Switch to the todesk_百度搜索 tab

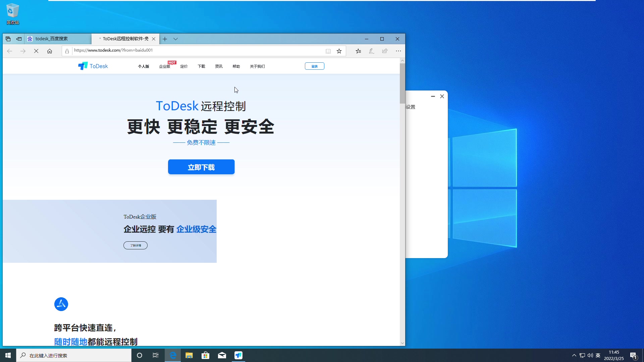click(x=58, y=39)
